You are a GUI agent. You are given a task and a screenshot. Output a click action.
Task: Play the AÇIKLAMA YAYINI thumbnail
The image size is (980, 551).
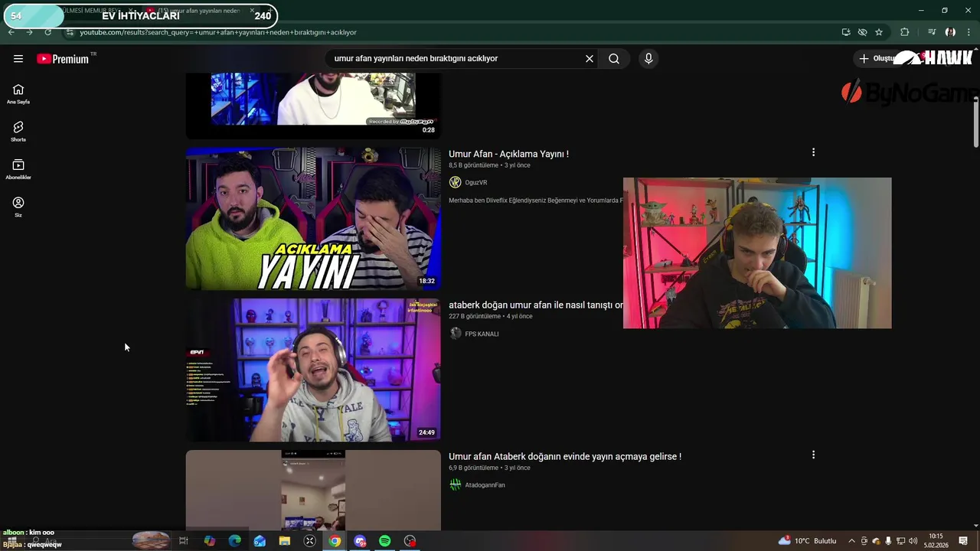(x=313, y=219)
